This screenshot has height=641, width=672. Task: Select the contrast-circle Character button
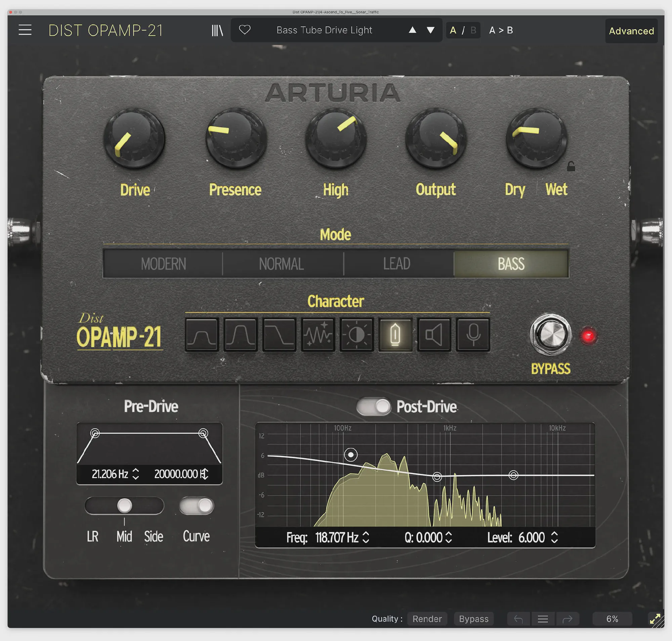pyautogui.click(x=356, y=335)
